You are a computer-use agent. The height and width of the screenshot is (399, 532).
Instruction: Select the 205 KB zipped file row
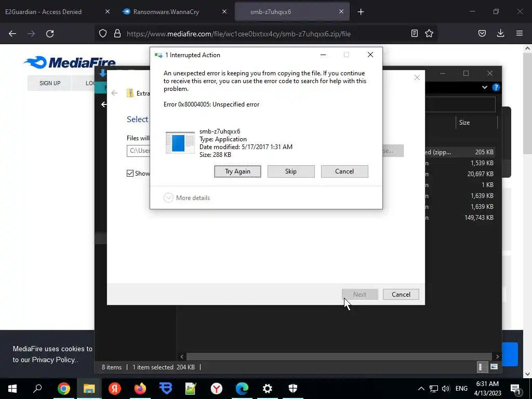pos(460,152)
